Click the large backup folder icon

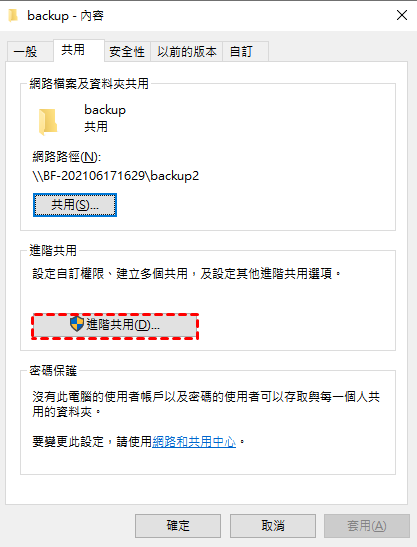[47, 121]
